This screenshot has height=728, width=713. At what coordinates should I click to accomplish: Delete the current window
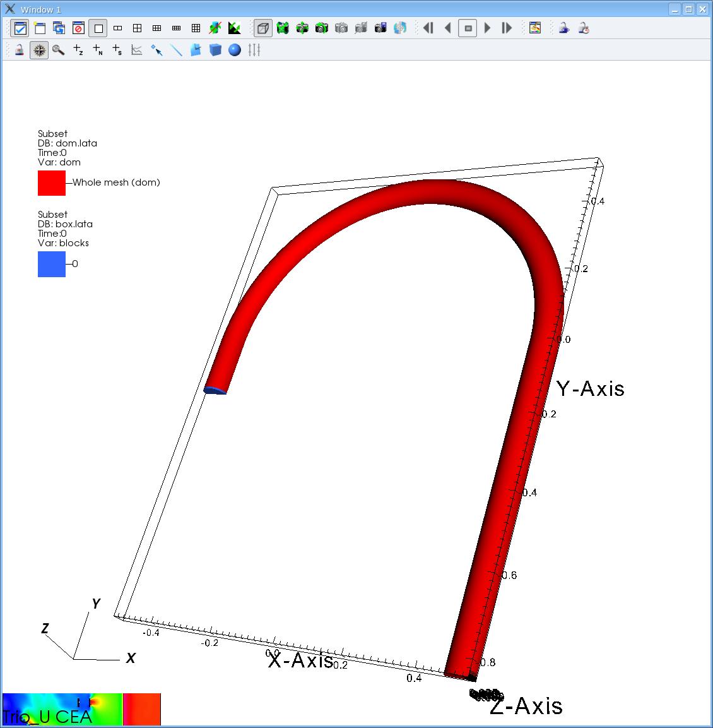(x=78, y=28)
